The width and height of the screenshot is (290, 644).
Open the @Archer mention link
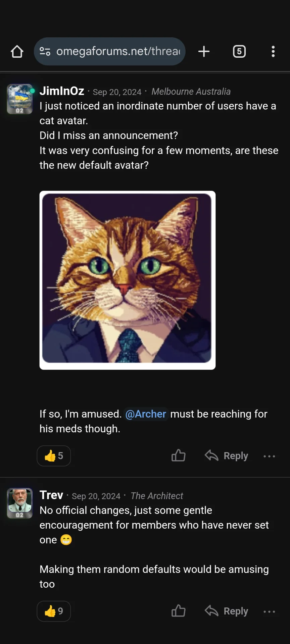coord(146,414)
